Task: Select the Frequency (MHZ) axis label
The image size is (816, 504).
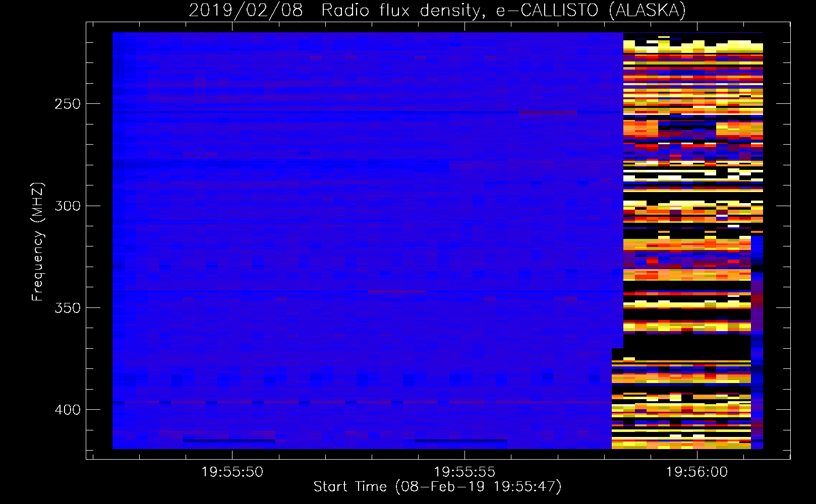Action: (x=37, y=241)
